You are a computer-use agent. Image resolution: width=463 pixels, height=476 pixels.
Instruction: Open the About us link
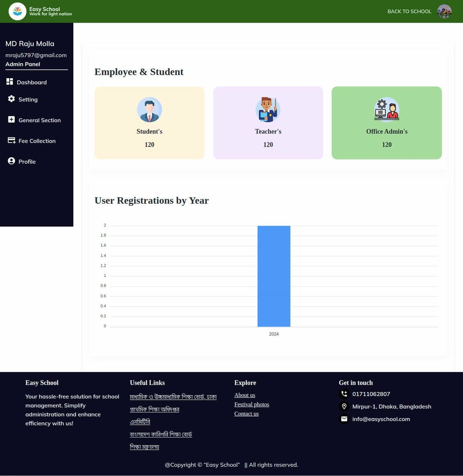(244, 395)
